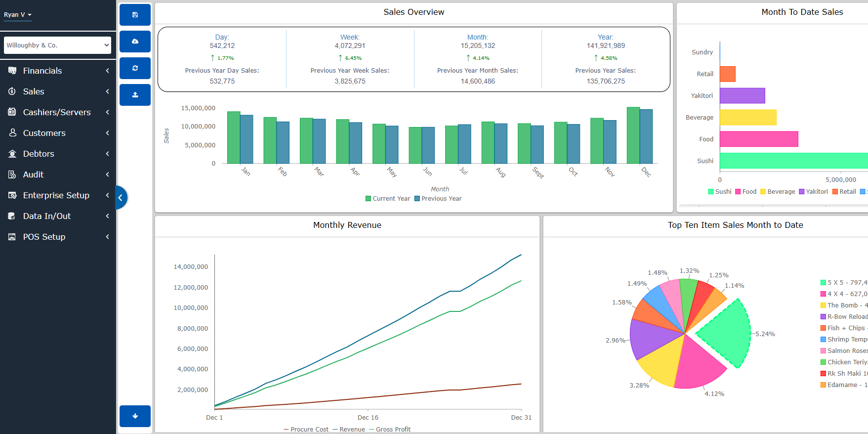Toggle Revenue legend line

349,429
